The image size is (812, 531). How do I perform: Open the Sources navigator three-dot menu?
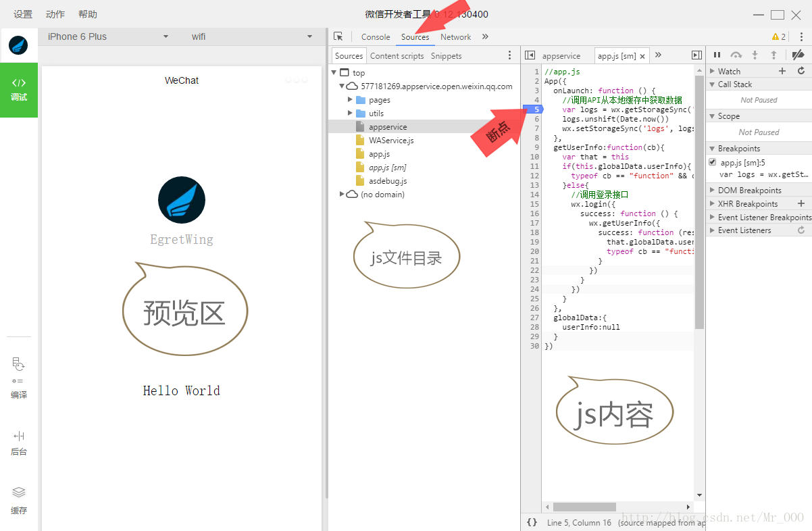510,55
